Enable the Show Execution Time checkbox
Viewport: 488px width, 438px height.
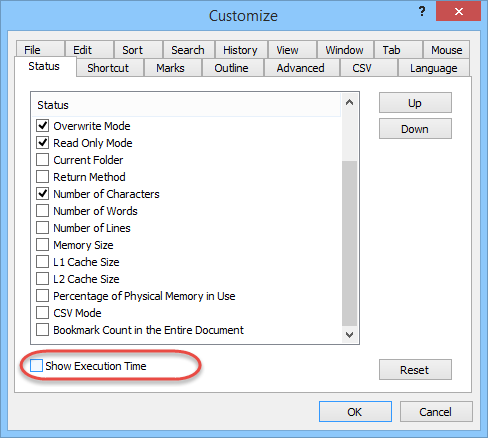[x=36, y=366]
